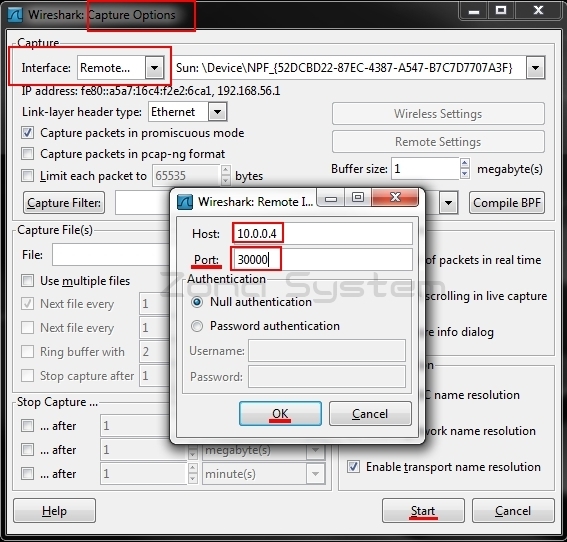Select Null authentication radio button
The height and width of the screenshot is (542, 567).
point(197,302)
